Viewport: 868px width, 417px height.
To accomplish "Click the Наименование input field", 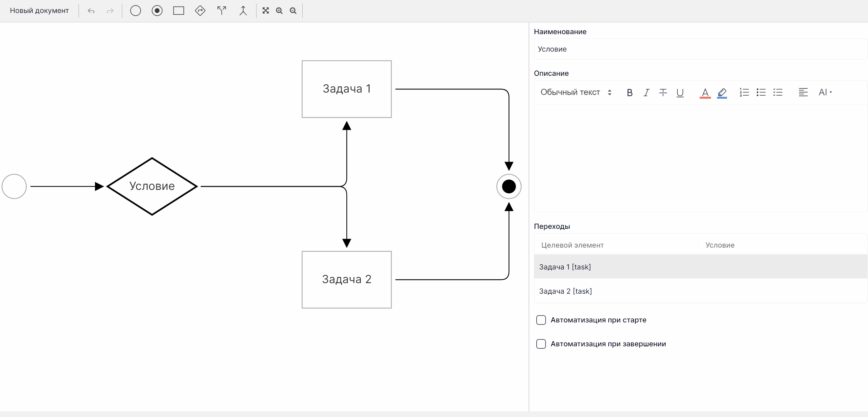I will 700,49.
